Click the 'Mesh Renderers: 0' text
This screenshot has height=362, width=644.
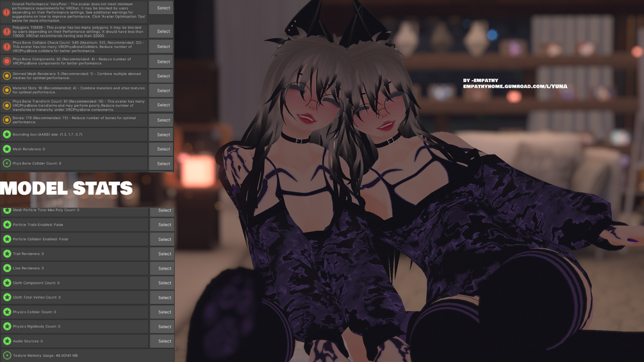29,149
